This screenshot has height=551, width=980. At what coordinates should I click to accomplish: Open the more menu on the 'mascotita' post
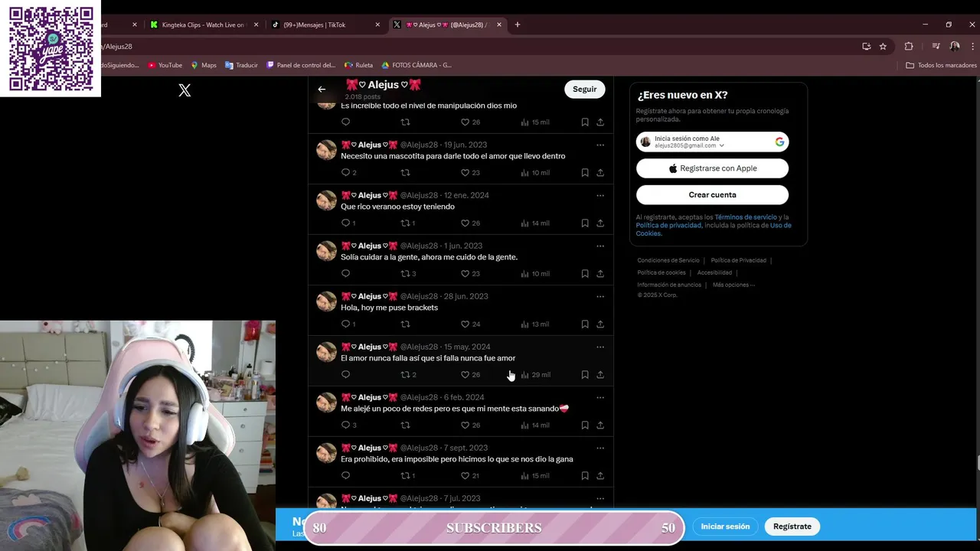coord(600,145)
